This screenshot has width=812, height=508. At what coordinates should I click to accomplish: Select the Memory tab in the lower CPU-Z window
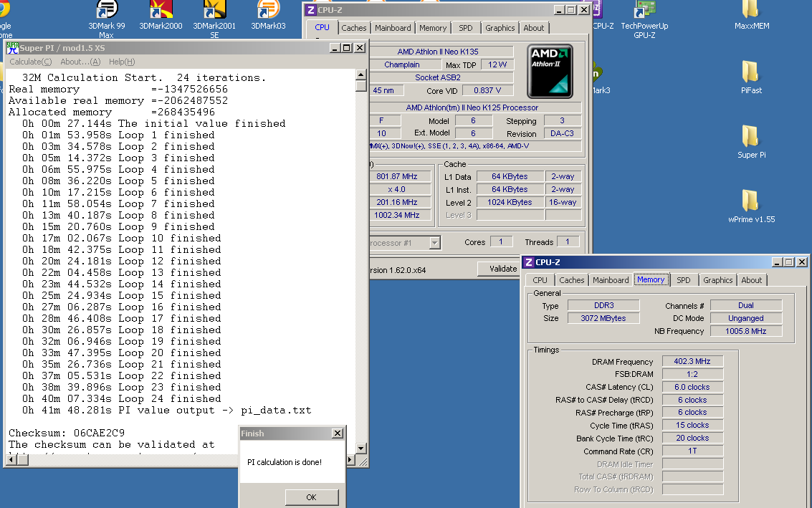click(651, 279)
